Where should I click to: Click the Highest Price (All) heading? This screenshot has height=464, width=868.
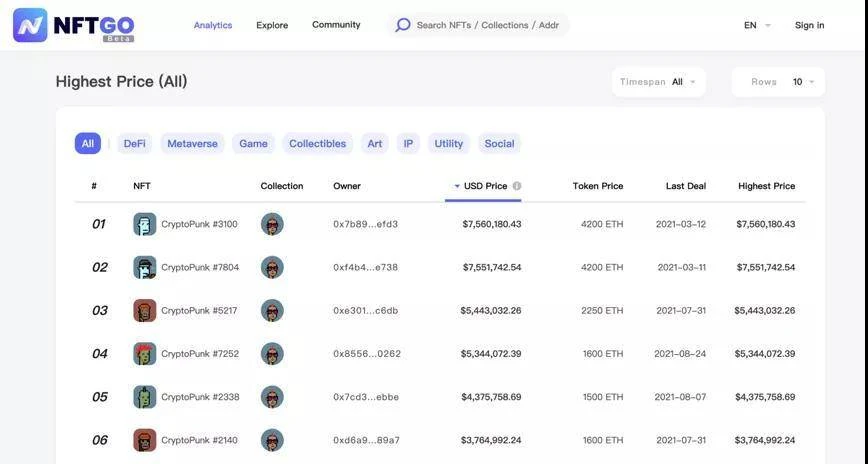coord(121,82)
